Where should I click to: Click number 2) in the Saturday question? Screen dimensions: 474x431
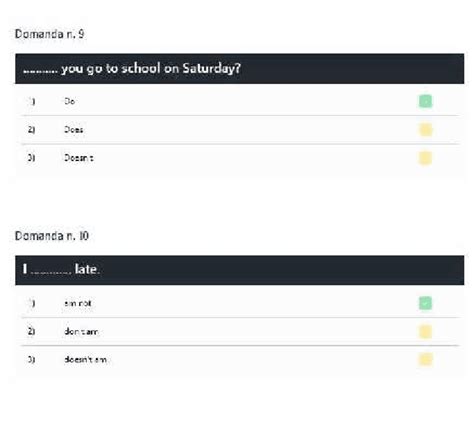pos(31,129)
